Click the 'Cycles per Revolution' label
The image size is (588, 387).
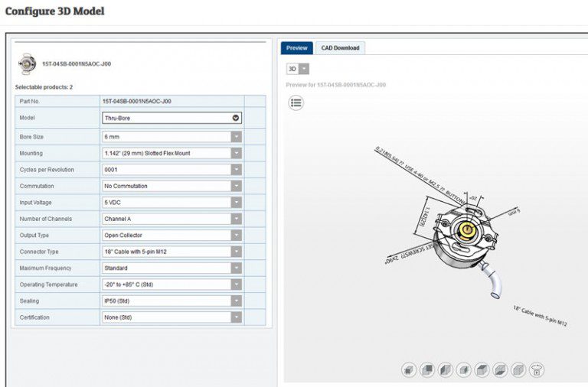(47, 170)
